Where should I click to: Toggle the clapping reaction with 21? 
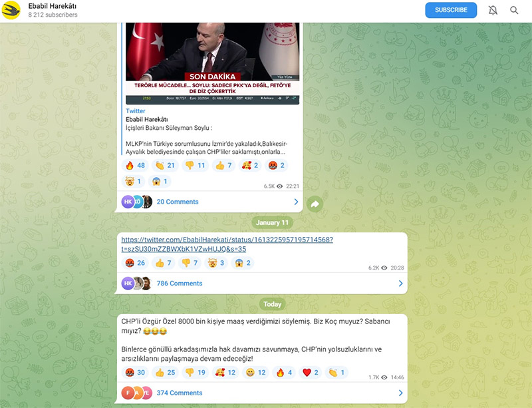[x=165, y=166]
